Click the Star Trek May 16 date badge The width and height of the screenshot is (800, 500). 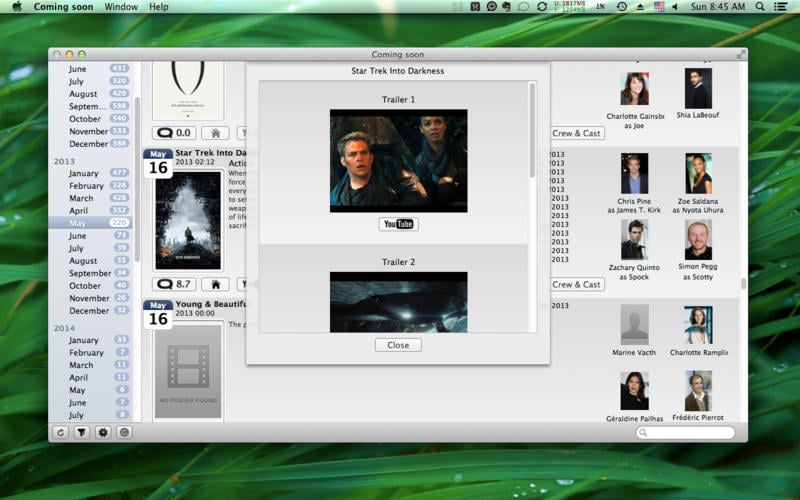point(158,163)
